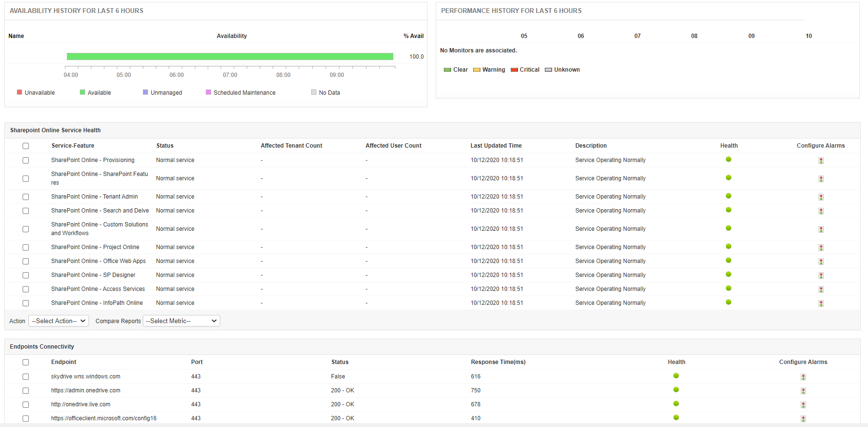This screenshot has width=868, height=427.
Task: Open the SharePoint Online - Provisioning service link
Action: [93, 160]
